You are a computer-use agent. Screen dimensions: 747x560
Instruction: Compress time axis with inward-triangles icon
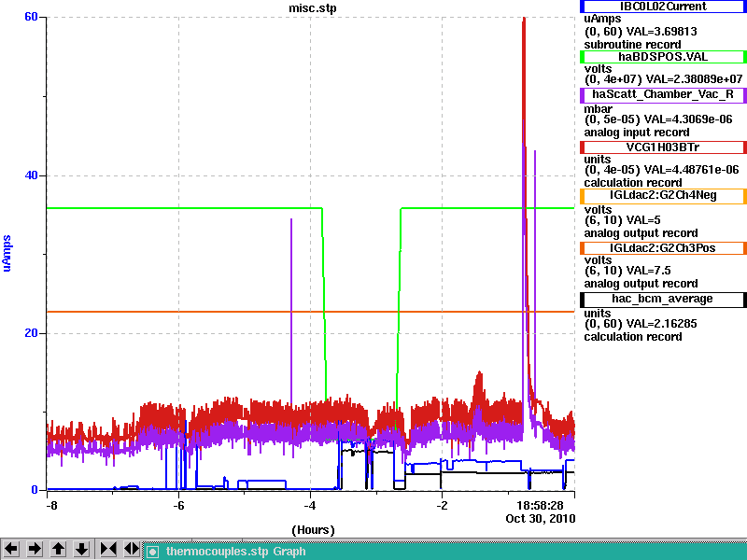coord(108,549)
